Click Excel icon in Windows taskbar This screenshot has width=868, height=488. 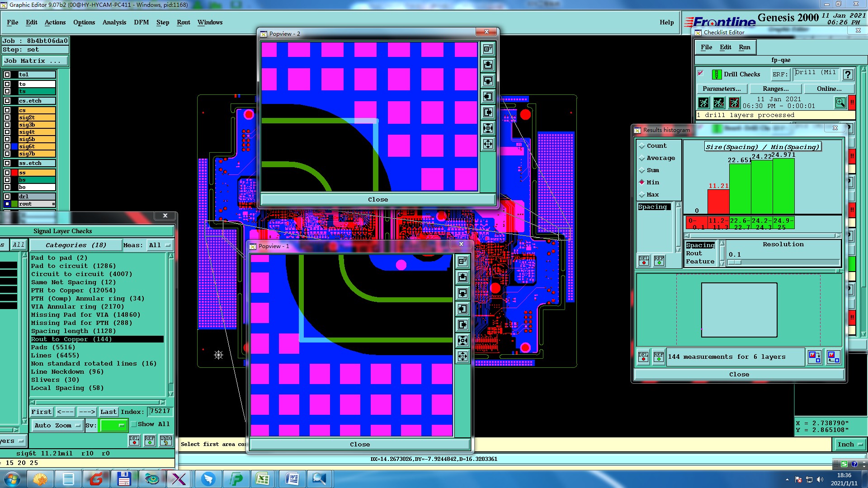(263, 479)
